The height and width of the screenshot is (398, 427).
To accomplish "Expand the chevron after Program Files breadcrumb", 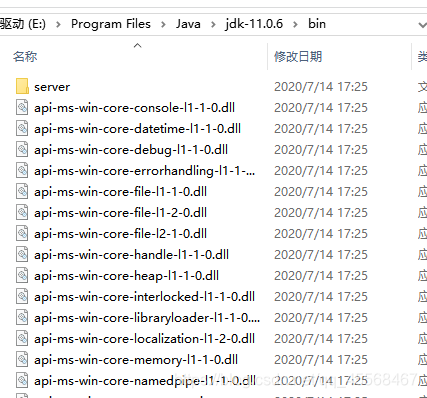I will coord(163,24).
